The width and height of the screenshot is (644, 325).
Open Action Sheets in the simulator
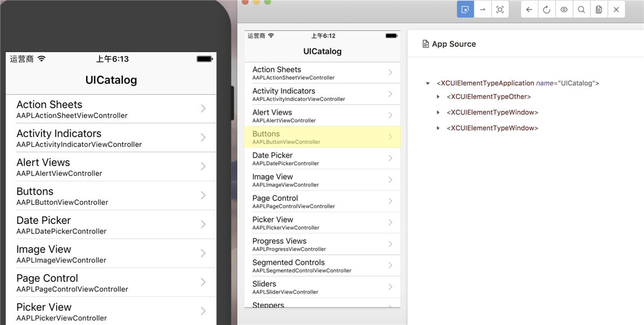tap(111, 109)
